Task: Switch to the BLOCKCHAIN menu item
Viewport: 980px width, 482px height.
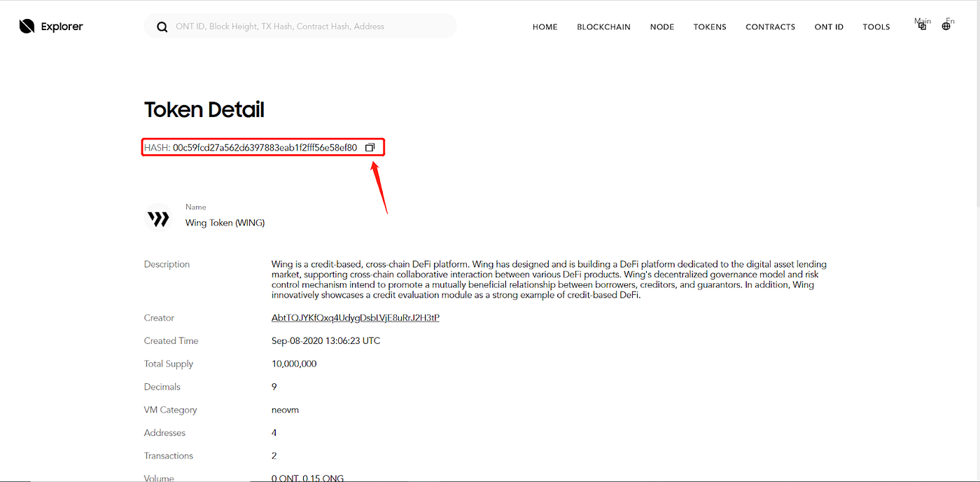Action: [x=603, y=27]
